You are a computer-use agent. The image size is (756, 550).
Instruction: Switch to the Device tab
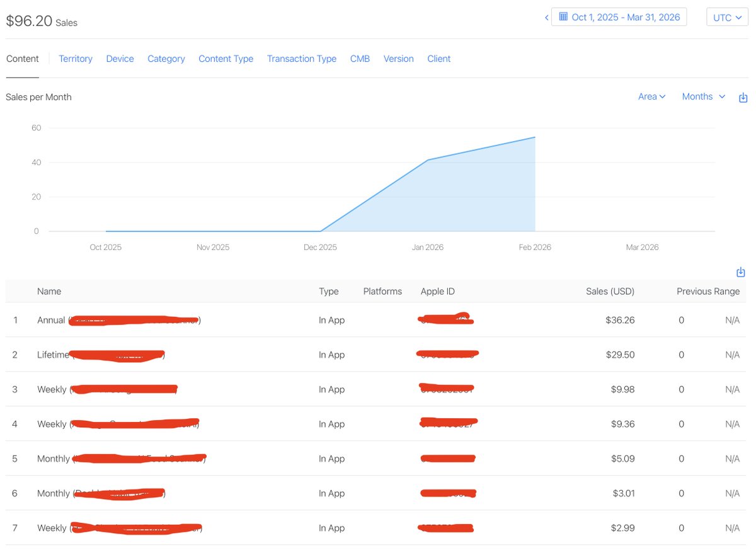coord(120,59)
